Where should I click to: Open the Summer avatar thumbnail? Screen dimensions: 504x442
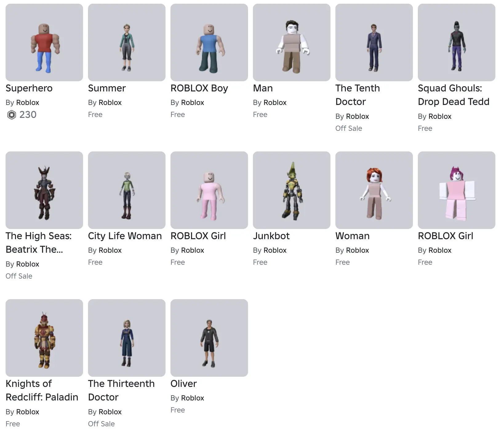coord(127,42)
